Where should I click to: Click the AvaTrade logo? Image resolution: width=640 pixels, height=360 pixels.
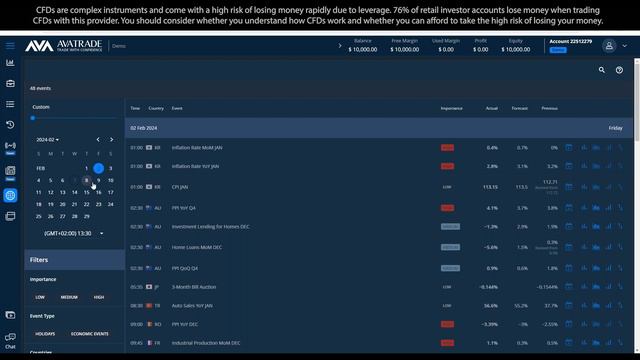click(x=64, y=46)
